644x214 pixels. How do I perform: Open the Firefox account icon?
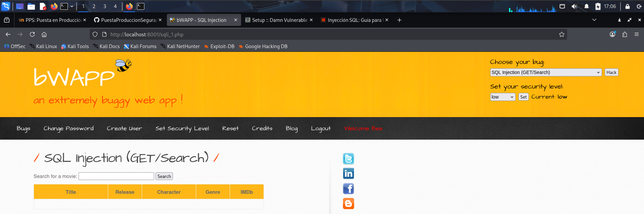[x=612, y=34]
